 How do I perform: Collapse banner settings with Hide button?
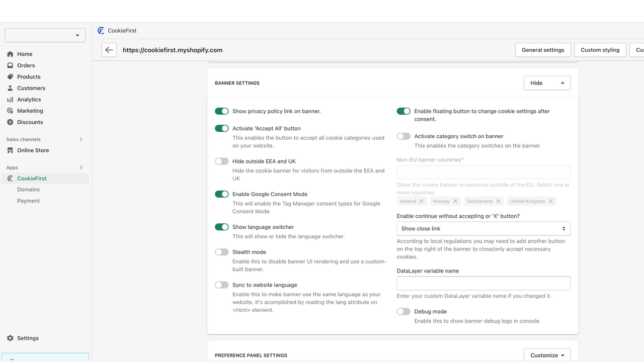547,83
